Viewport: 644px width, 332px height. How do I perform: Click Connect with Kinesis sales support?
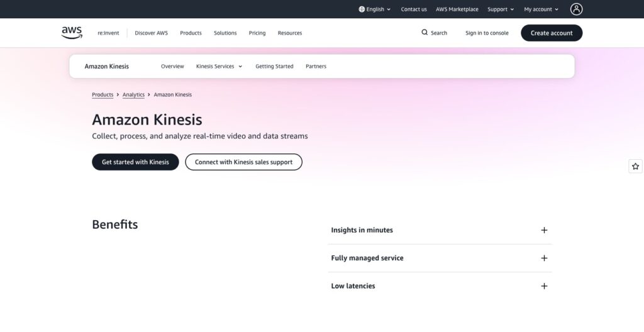point(243,162)
